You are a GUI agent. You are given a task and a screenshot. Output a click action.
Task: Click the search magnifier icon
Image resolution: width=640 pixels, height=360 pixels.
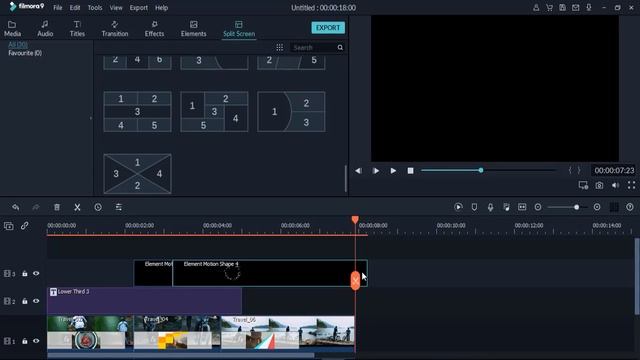tap(340, 48)
